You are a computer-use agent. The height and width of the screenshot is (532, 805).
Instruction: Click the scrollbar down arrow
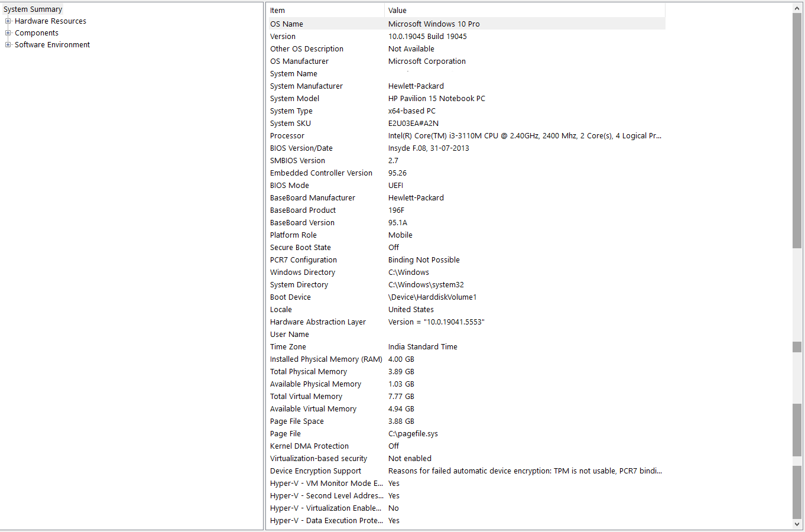(x=797, y=524)
